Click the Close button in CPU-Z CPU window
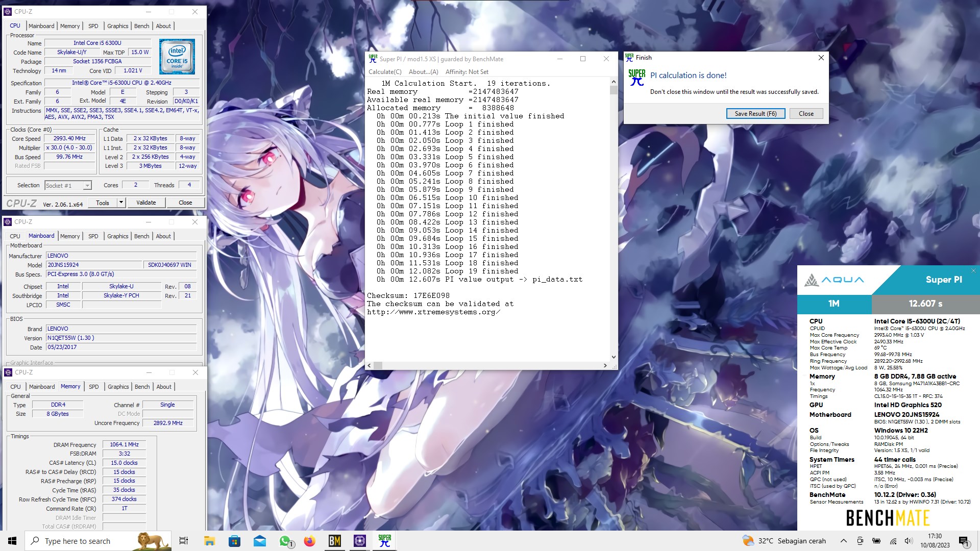Screen dimensions: 980x551 click(x=185, y=203)
